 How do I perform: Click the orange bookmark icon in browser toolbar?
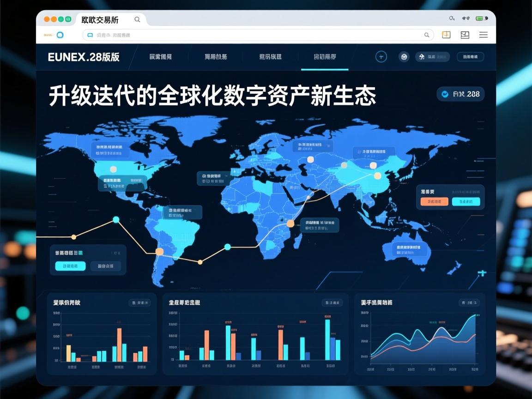446,35
